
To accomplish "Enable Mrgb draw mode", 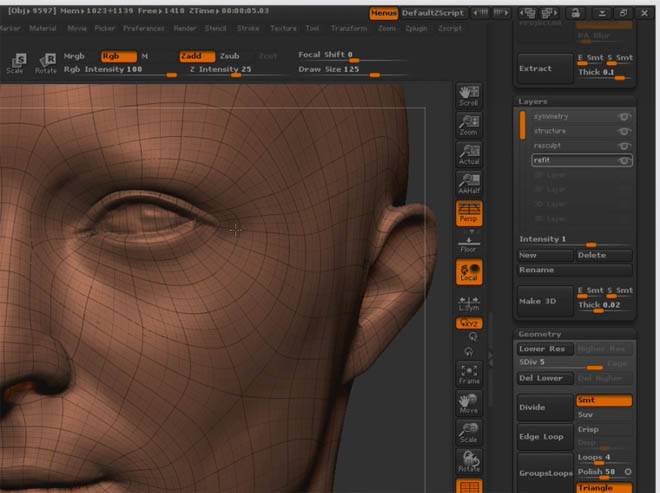I will [74, 56].
